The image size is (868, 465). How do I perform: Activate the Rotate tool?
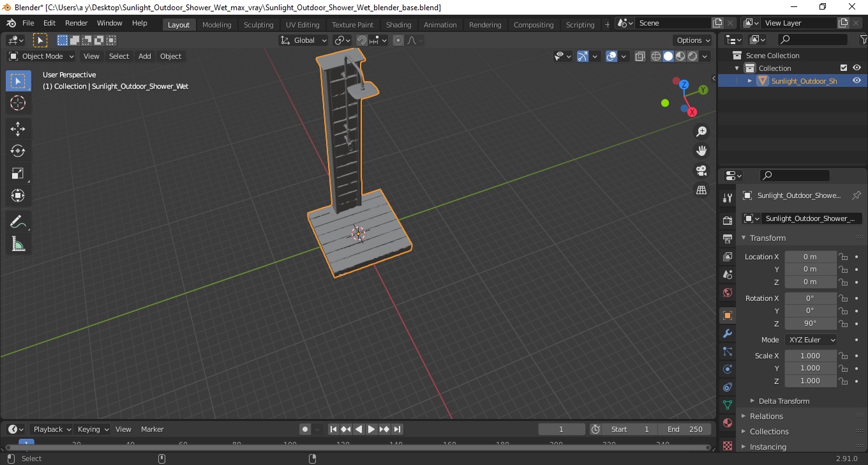[18, 151]
